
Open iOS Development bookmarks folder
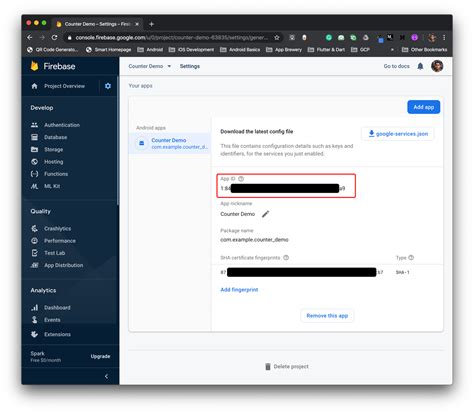coord(191,50)
